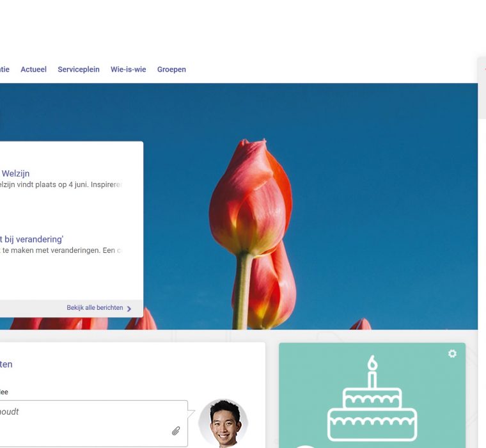Screen dimensions: 486x448
Task: Click the Bekijk alle berichten link
Action: tap(95, 308)
